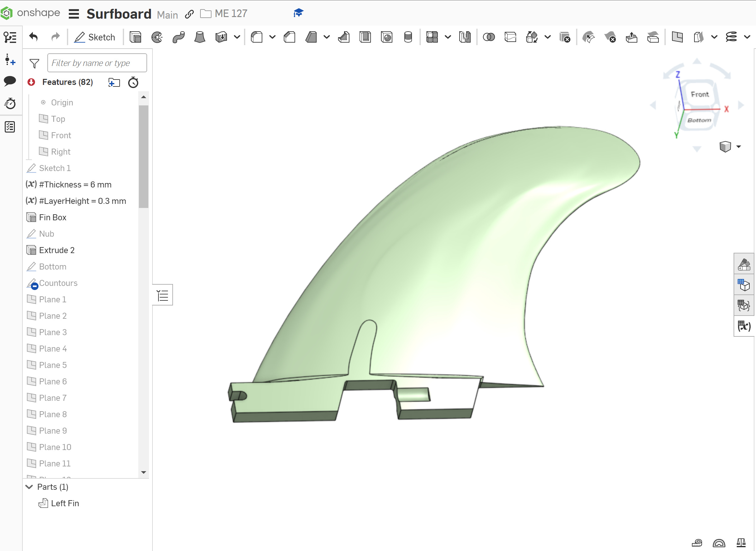756x551 pixels.
Task: Click the Undo arrow
Action: 33,37
